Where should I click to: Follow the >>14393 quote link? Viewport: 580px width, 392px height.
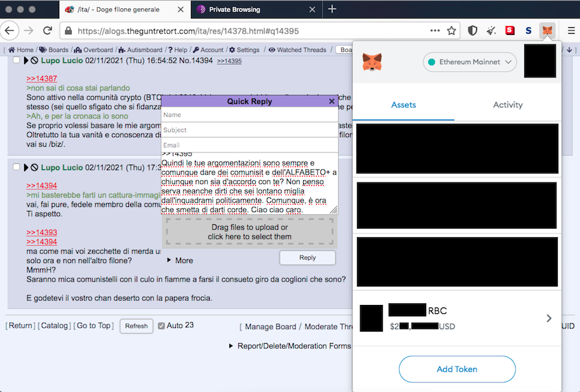click(42, 233)
